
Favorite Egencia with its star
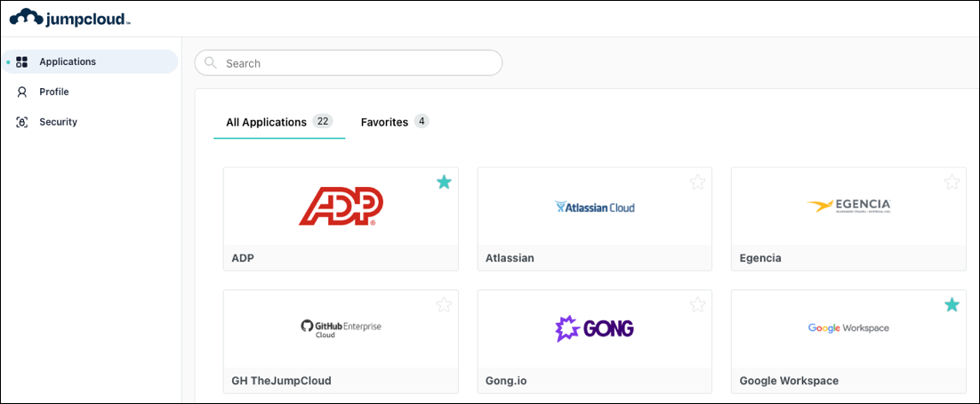952,182
